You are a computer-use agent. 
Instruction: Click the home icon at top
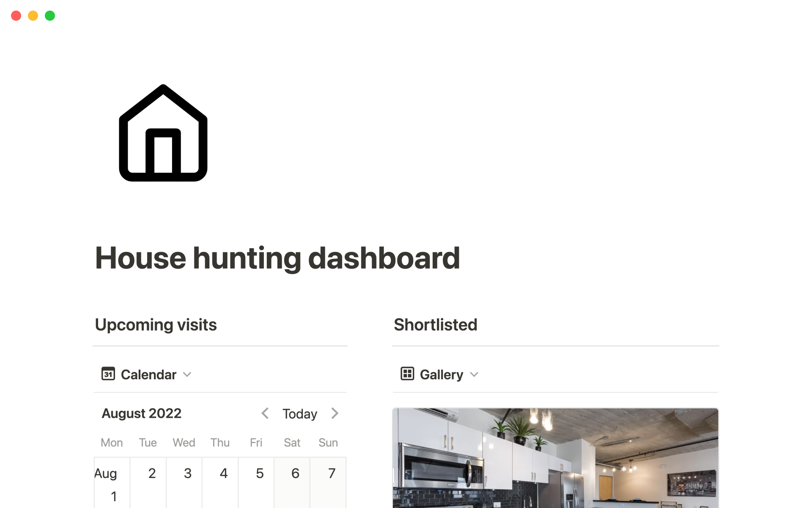click(x=164, y=133)
